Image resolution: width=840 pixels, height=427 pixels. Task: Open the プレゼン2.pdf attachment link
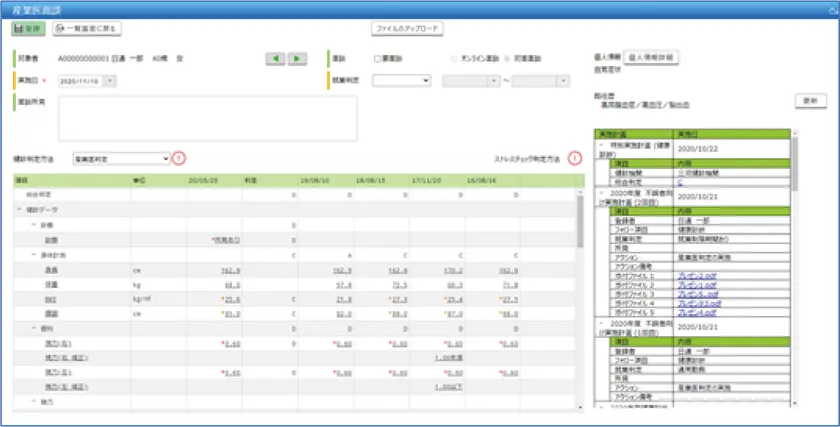[696, 273]
